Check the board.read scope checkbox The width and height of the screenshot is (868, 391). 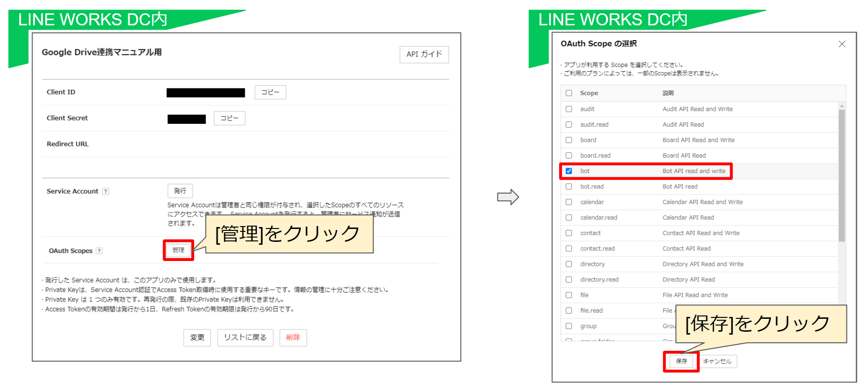569,155
